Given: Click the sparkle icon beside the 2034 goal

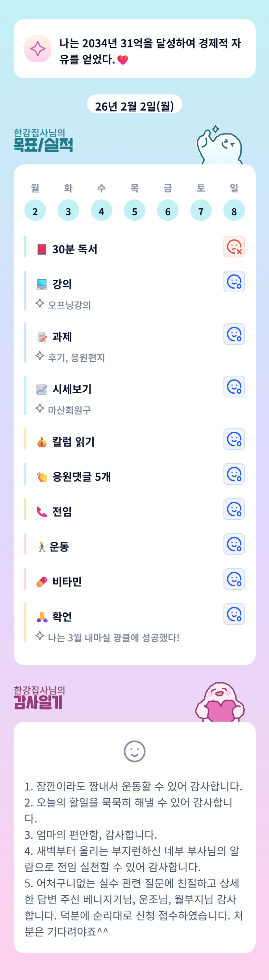Looking at the screenshot, I should pos(38,49).
